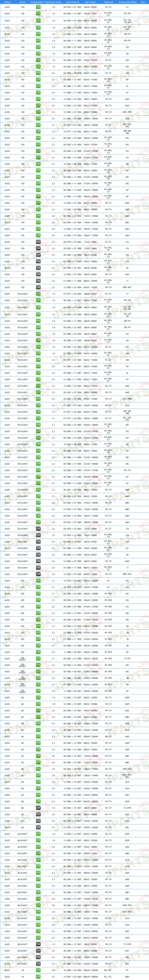Viewport: 149px width, 980px height.
Task: Click engine code '2B' in Audi 200 row
Action: [x=127, y=626]
